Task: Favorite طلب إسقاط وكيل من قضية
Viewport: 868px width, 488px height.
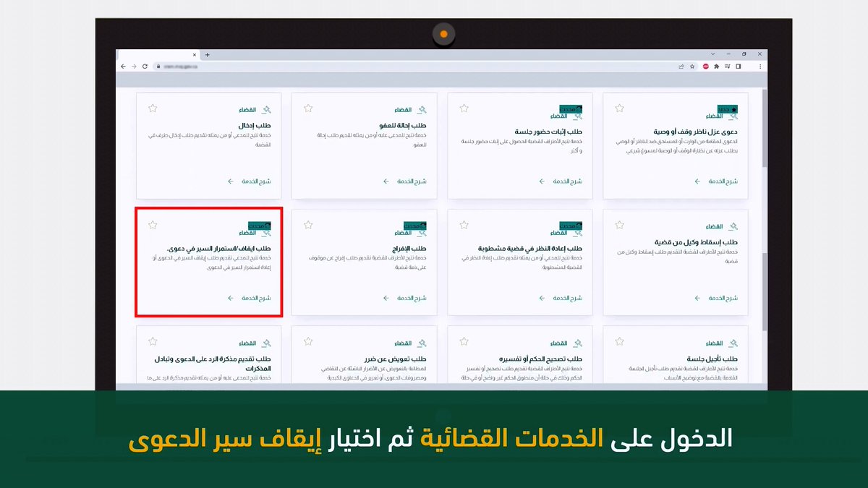Action: tap(619, 225)
